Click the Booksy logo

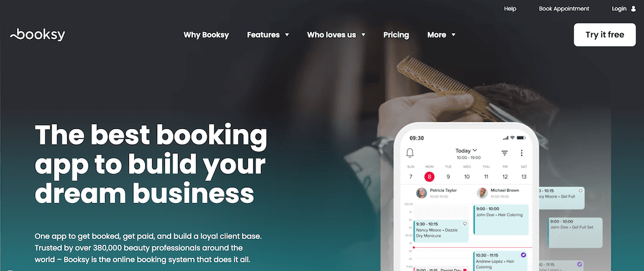click(37, 35)
